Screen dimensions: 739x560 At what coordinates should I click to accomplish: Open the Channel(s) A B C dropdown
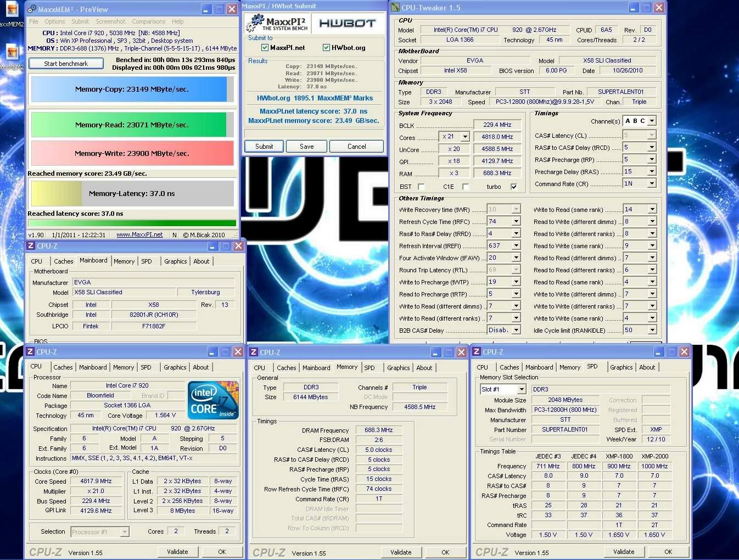click(x=652, y=121)
